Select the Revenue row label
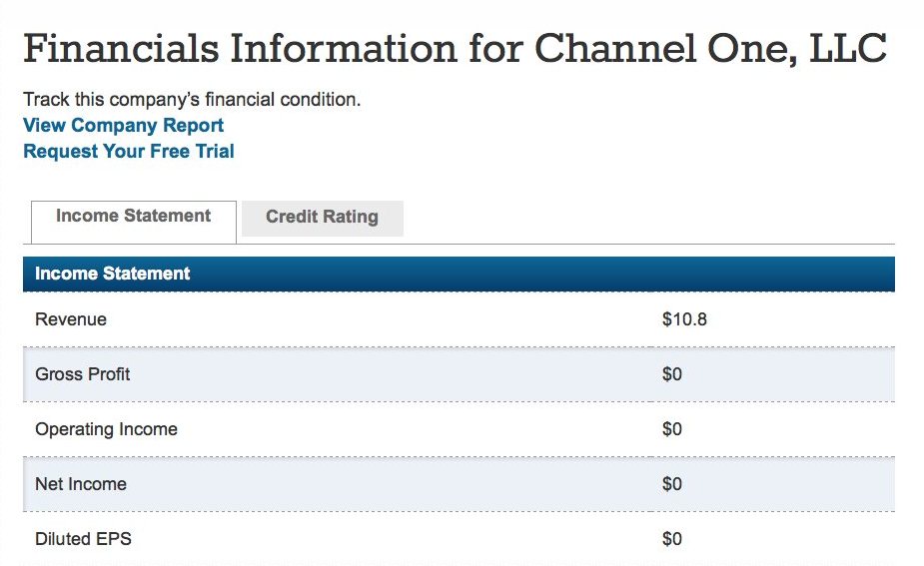This screenshot has height=566, width=924. click(x=71, y=319)
